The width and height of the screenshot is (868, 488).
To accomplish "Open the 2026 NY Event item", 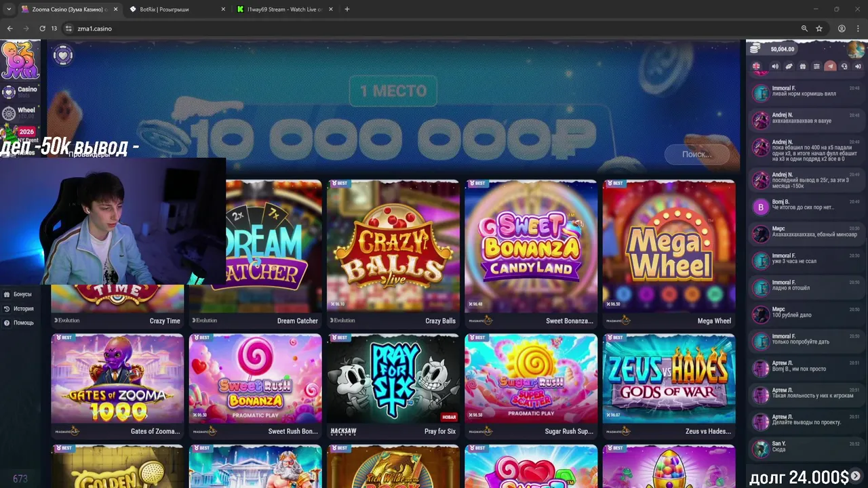I will (20, 133).
